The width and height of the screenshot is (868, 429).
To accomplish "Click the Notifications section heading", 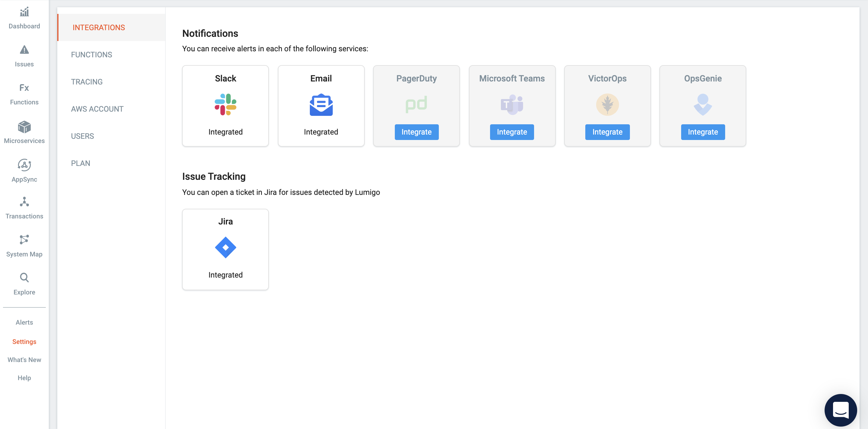I will point(210,33).
